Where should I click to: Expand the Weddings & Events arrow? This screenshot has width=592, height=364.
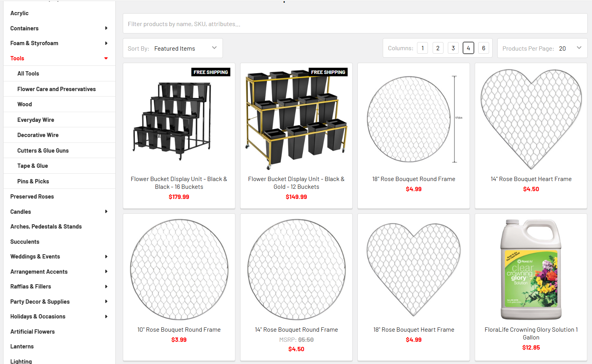[106, 257]
